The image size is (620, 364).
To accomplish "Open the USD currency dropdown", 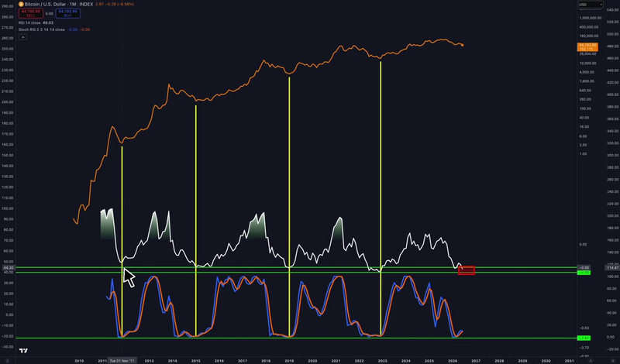I will (591, 5).
